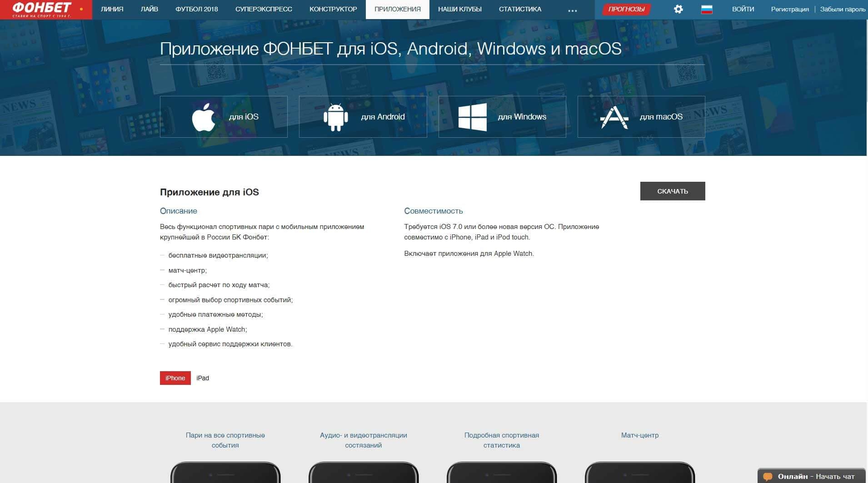Open the ЛАЙВ menu item

click(x=150, y=9)
